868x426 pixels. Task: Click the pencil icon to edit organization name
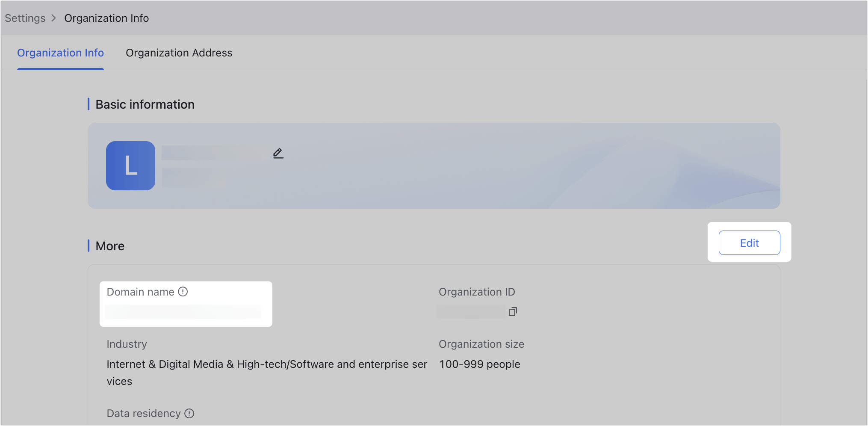(278, 153)
